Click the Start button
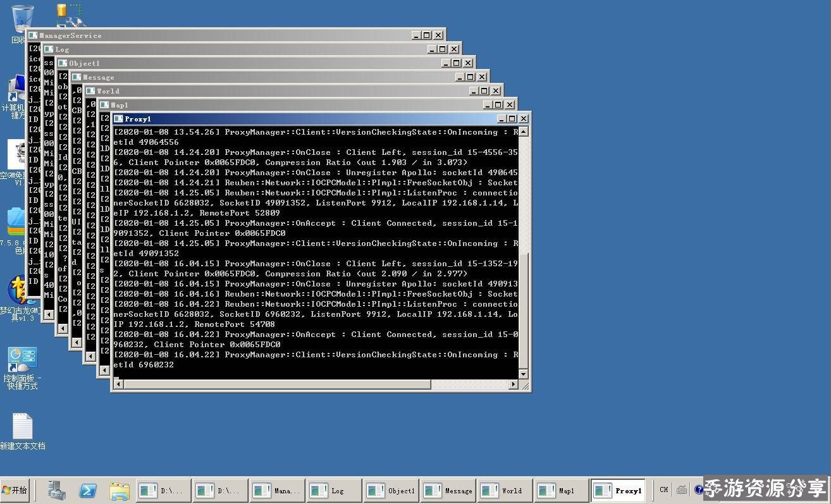Image resolution: width=831 pixels, height=504 pixels. pos(15,490)
